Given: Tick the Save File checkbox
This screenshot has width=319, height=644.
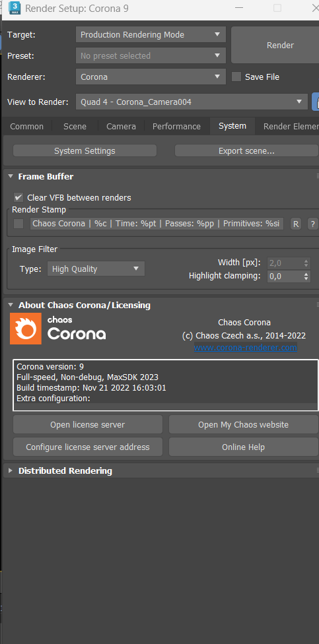Looking at the screenshot, I should 236,77.
